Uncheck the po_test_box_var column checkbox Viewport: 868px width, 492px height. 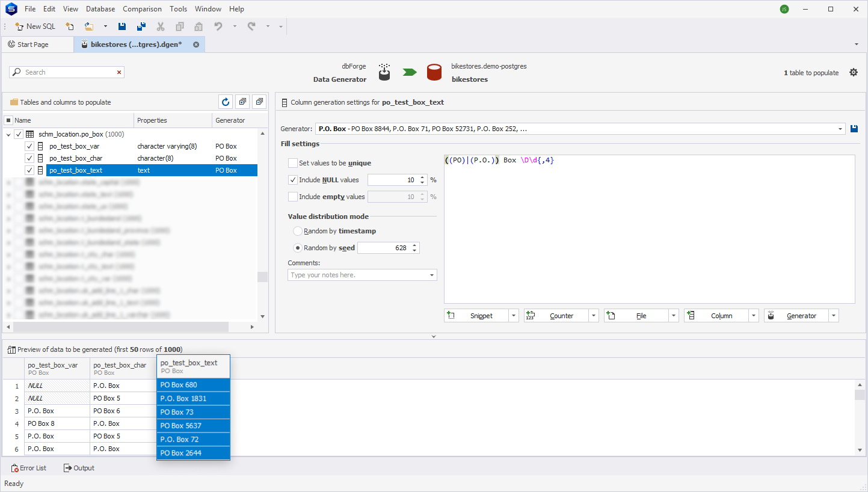click(29, 146)
